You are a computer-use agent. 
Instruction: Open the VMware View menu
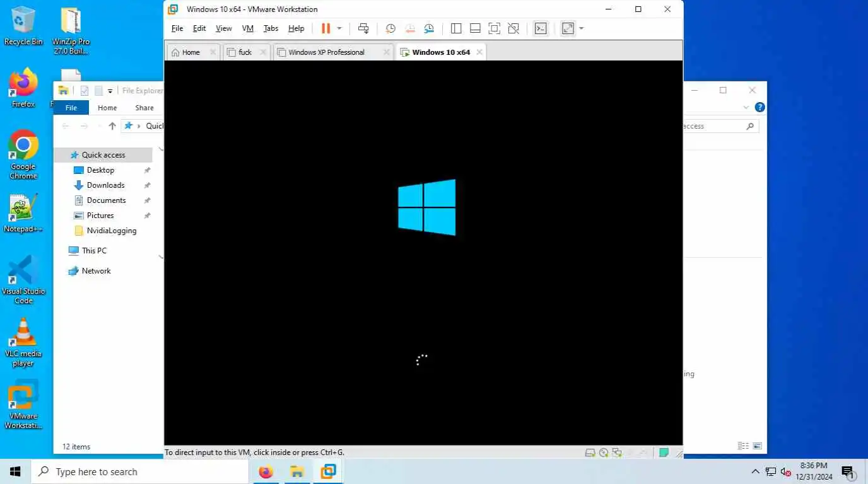click(224, 28)
